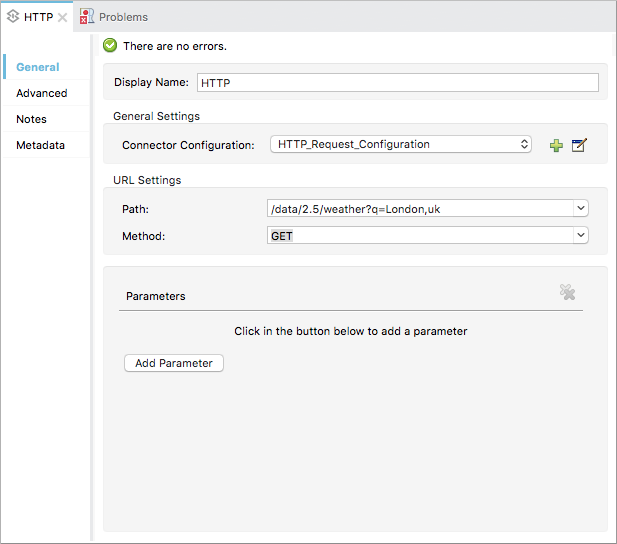
Task: Open the Connector Configuration dropdown
Action: (400, 144)
